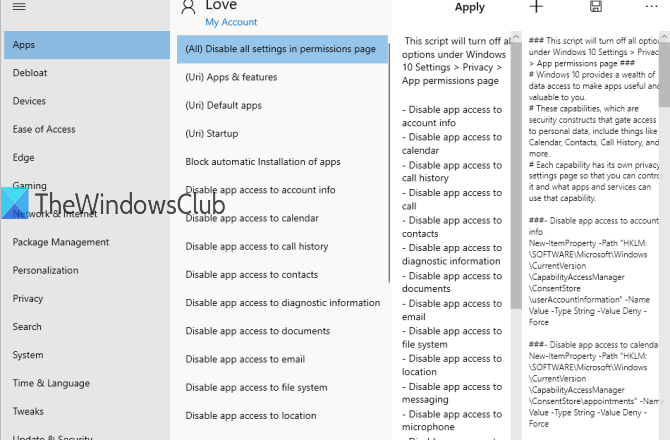Click the save floppy disk icon
Viewport: 670px width, 440px height.
[596, 6]
